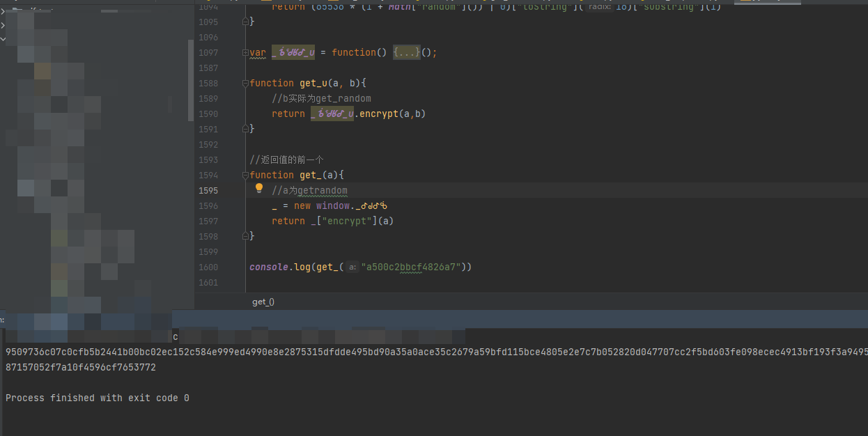Click the "Process finished with exit code 0" message

pyautogui.click(x=98, y=398)
